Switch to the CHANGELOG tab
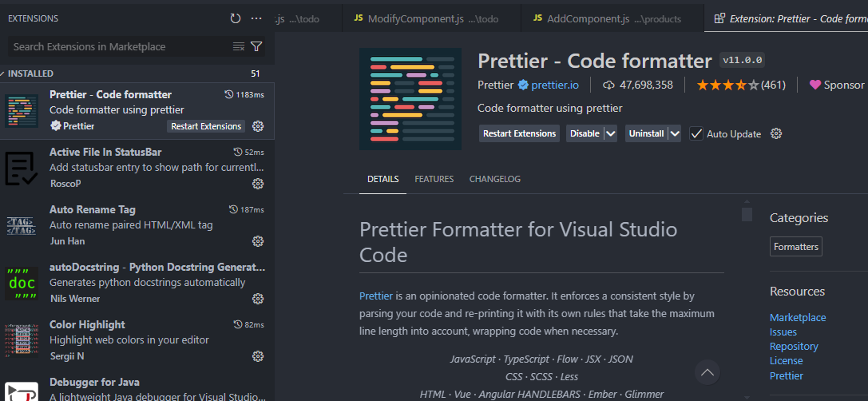Screen dimensions: 868x401 [495, 179]
